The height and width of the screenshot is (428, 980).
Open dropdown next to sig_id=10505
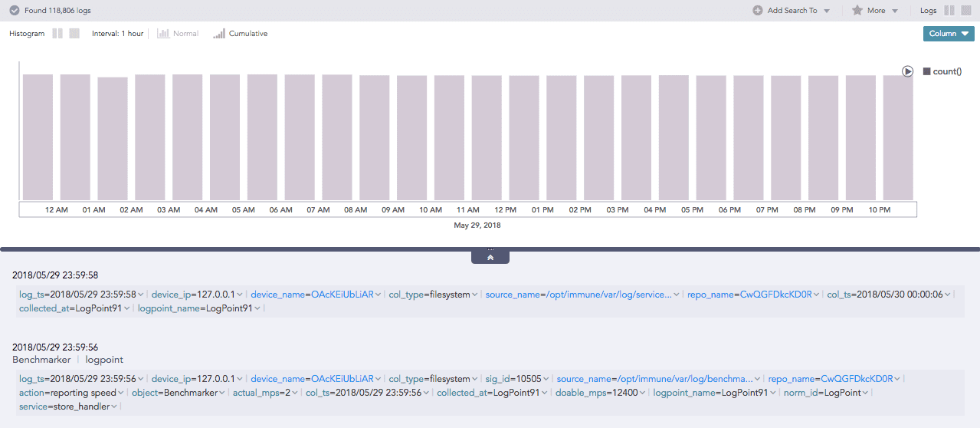pos(547,379)
